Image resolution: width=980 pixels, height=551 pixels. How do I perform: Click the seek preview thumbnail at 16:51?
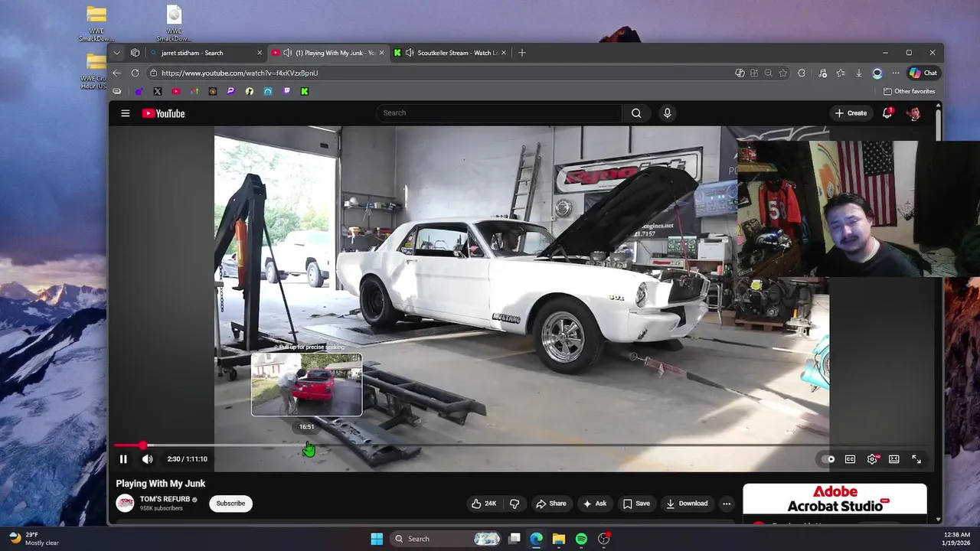coord(306,384)
